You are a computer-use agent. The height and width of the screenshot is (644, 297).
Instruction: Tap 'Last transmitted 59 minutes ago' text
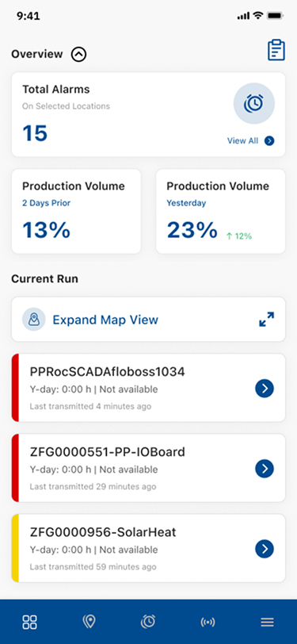[x=93, y=567]
